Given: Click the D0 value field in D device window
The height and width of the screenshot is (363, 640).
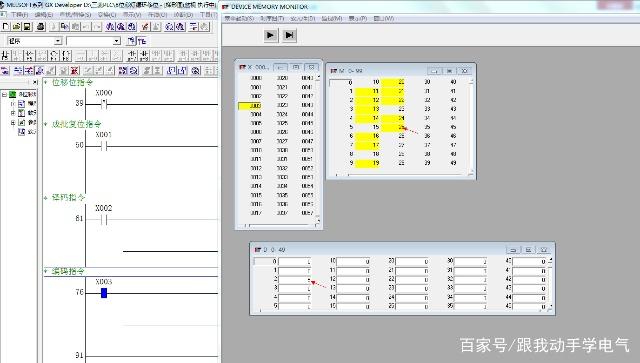Looking at the screenshot, I should point(294,261).
